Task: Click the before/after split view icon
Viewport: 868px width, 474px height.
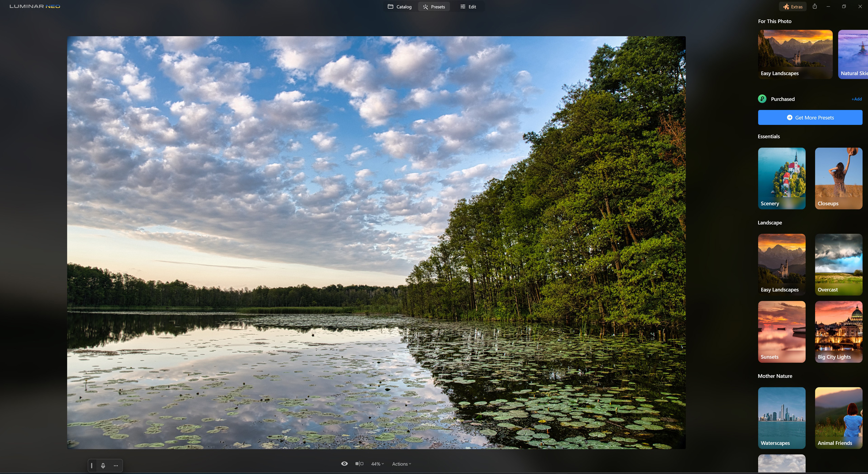Action: (359, 463)
